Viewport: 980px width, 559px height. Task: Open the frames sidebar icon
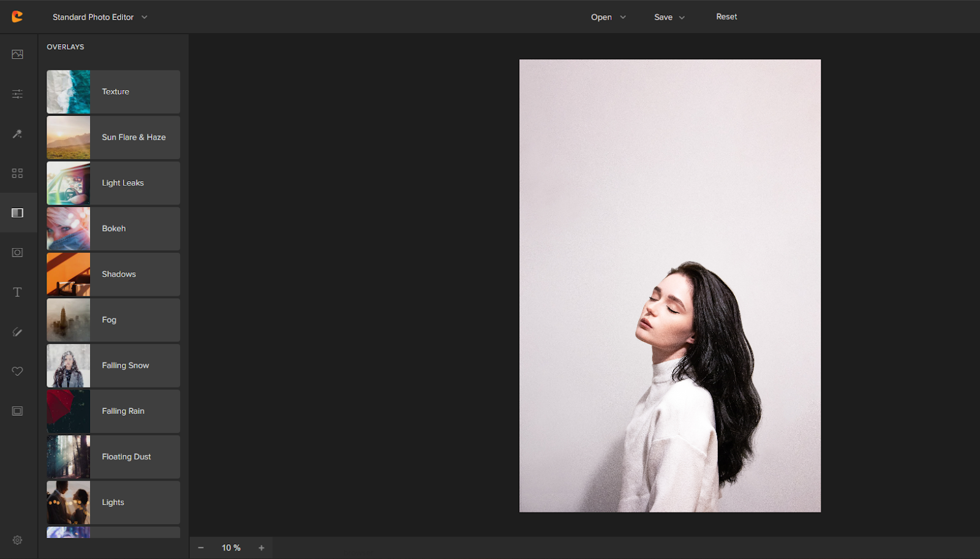(17, 411)
